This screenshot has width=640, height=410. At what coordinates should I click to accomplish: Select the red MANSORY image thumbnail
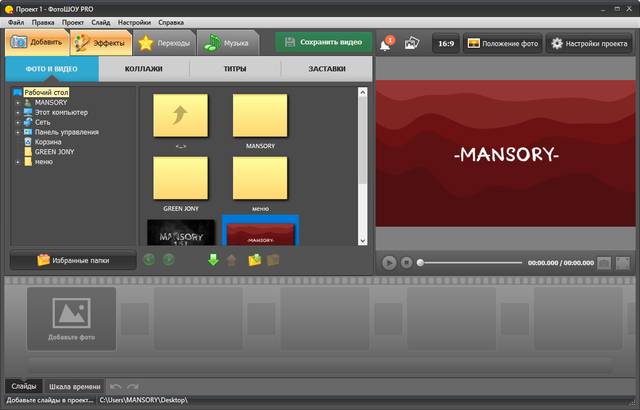(x=260, y=232)
